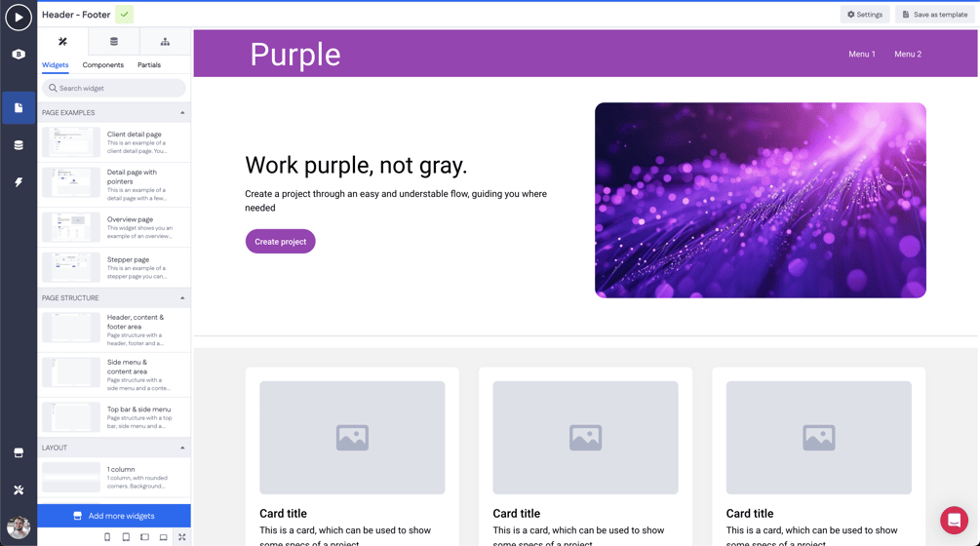Select the middle card's Card title text
Viewport: 980px width, 546px height.
(x=516, y=514)
